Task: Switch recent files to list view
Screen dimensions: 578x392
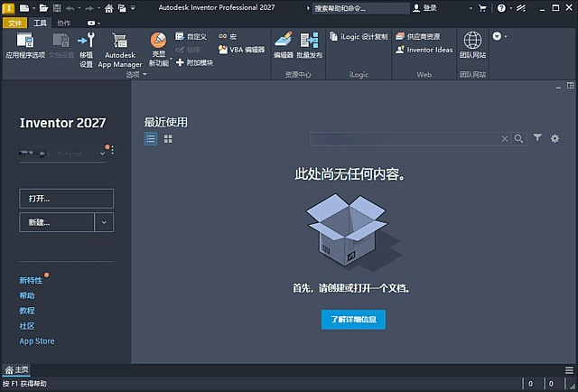Action: click(151, 139)
